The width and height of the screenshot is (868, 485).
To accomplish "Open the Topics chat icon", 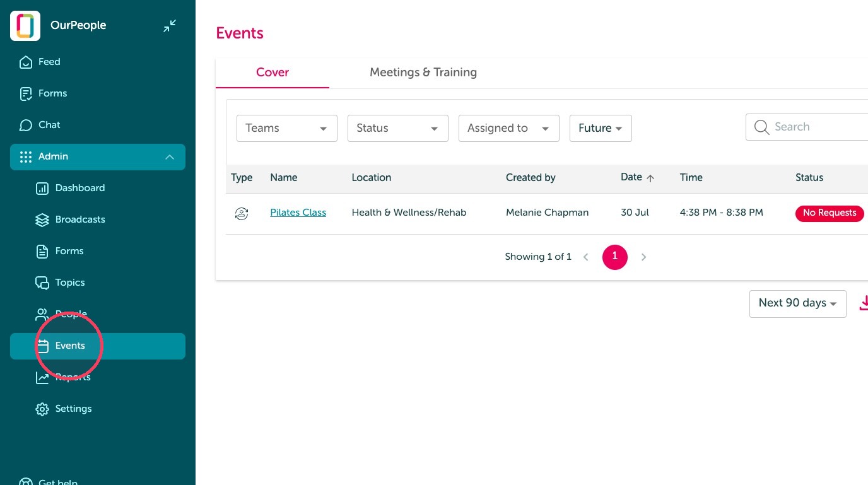I will 42,283.
